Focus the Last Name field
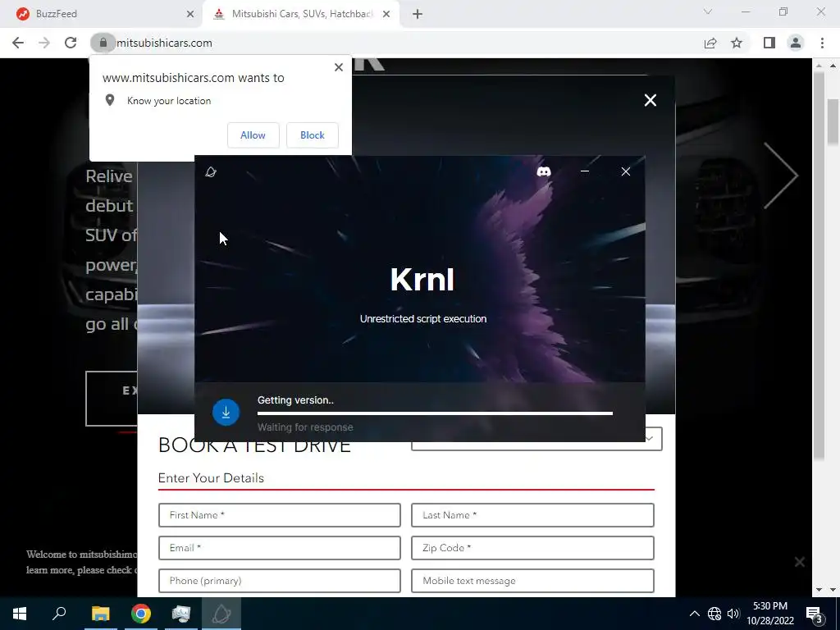 pos(532,515)
